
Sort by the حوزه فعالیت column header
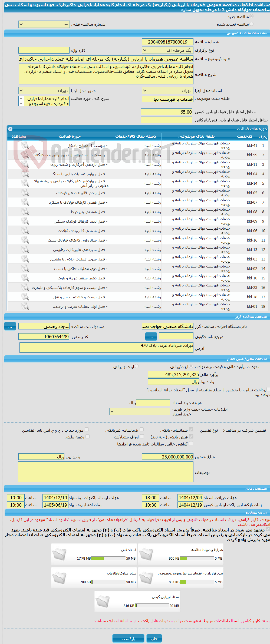70,136
